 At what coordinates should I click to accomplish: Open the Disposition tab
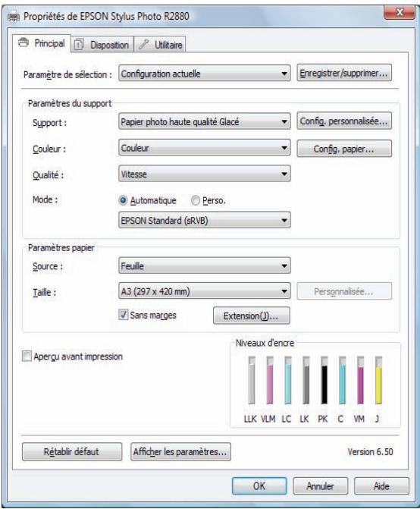102,45
